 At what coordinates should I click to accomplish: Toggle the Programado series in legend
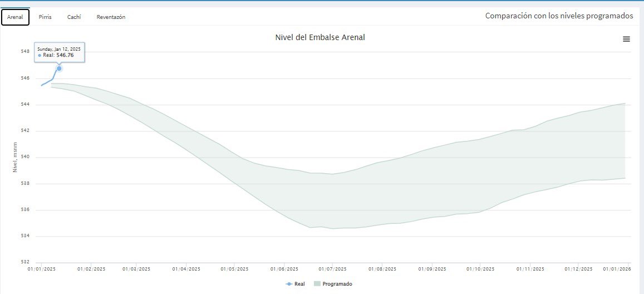point(333,284)
